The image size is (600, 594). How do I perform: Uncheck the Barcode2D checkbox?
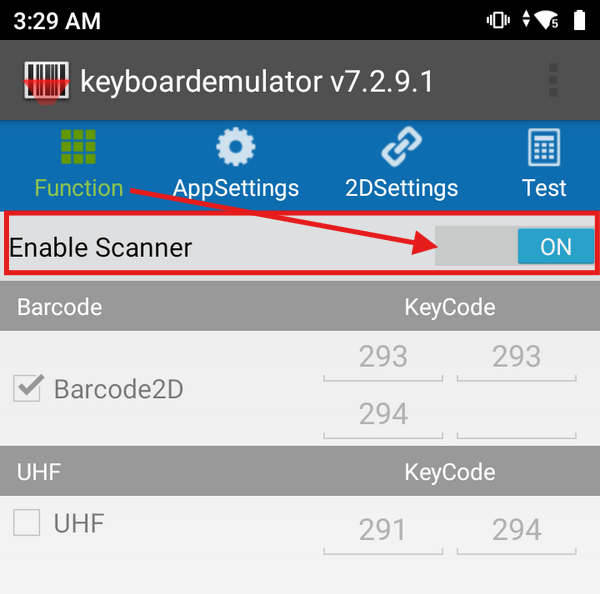[27, 388]
